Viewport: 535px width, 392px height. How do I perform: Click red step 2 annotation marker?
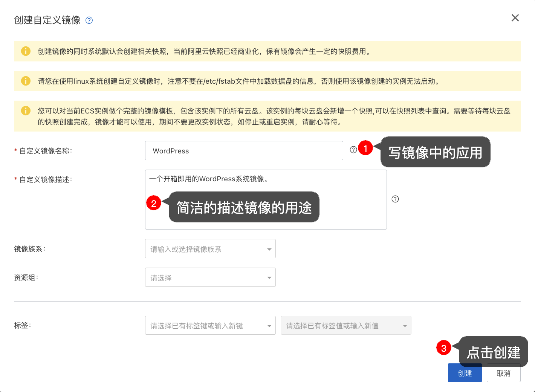pyautogui.click(x=154, y=203)
